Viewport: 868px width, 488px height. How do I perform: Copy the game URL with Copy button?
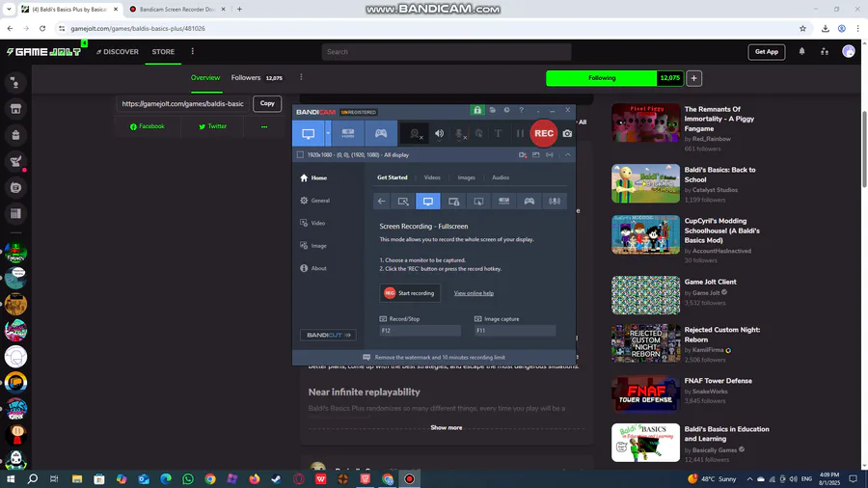click(x=267, y=103)
